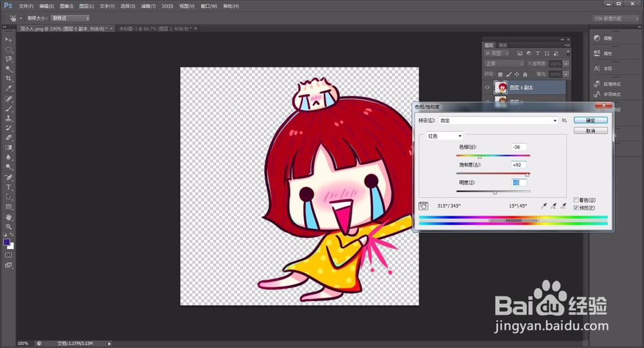The image size is (644, 348).
Task: Change screen mode icon in toolbox
Action: (x=8, y=265)
